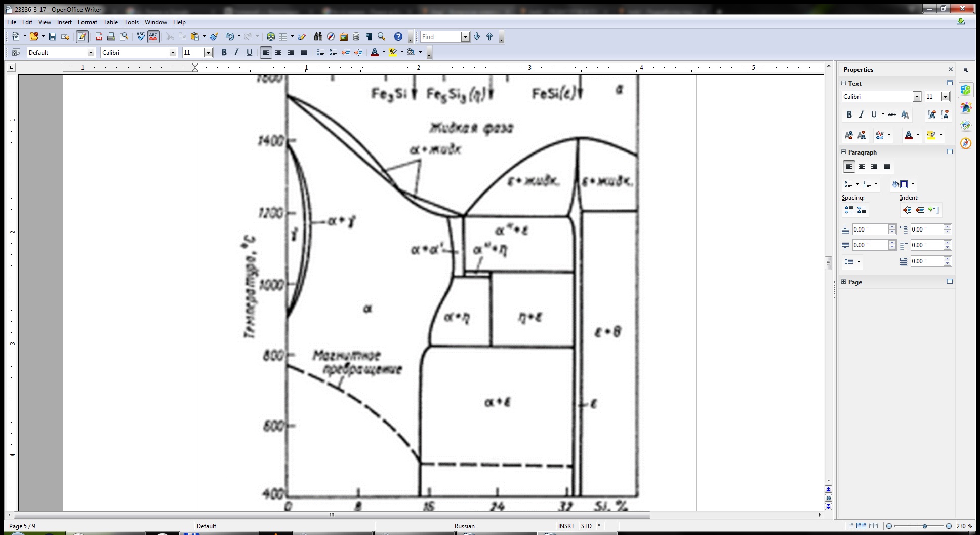This screenshot has width=980, height=535.
Task: Find next occurrence with down arrow
Action: coord(477,36)
